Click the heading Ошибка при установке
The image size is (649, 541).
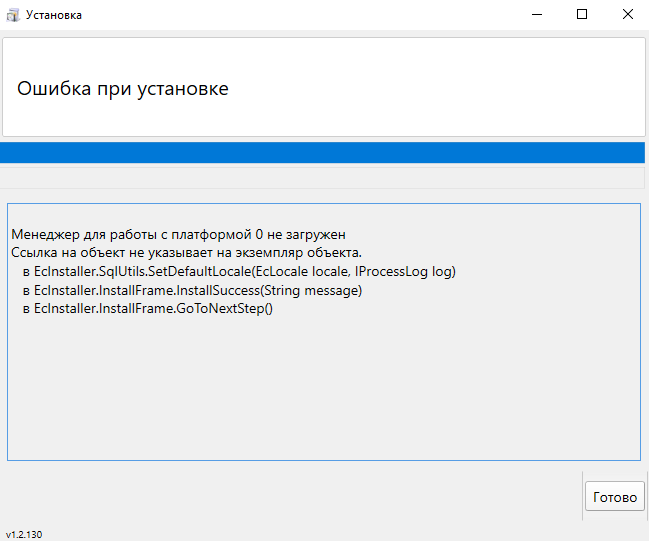123,89
